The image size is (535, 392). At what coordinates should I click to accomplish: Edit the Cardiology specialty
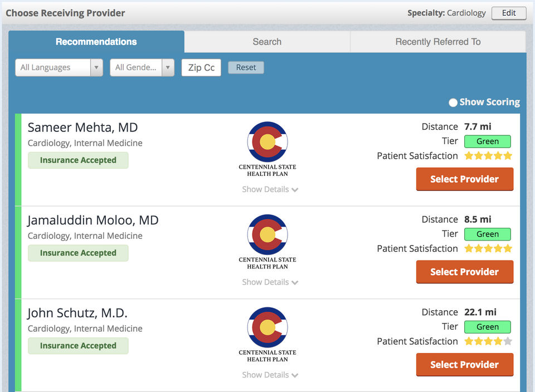(508, 13)
